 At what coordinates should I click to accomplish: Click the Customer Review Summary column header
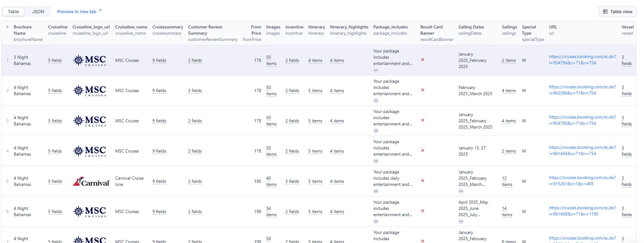tap(213, 33)
